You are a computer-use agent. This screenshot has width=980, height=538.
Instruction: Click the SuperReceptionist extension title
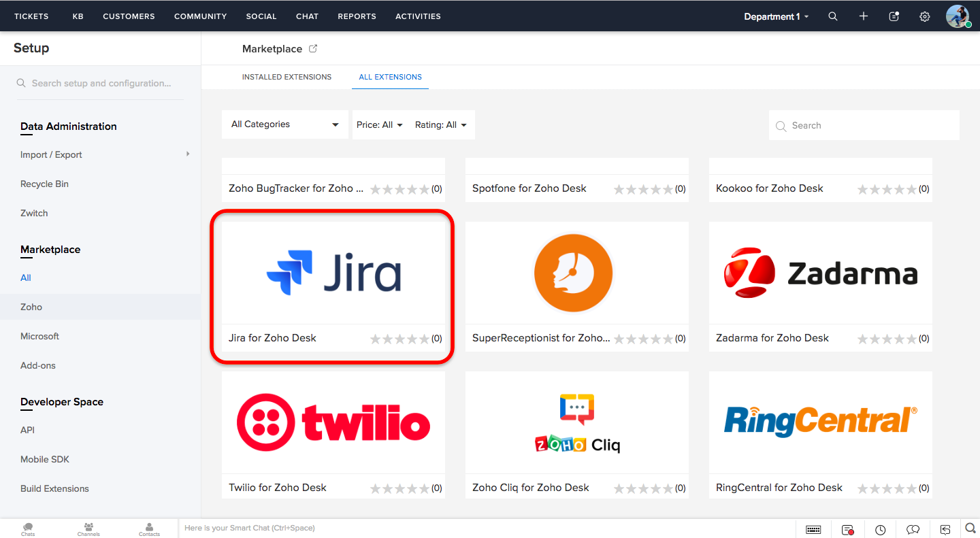541,337
